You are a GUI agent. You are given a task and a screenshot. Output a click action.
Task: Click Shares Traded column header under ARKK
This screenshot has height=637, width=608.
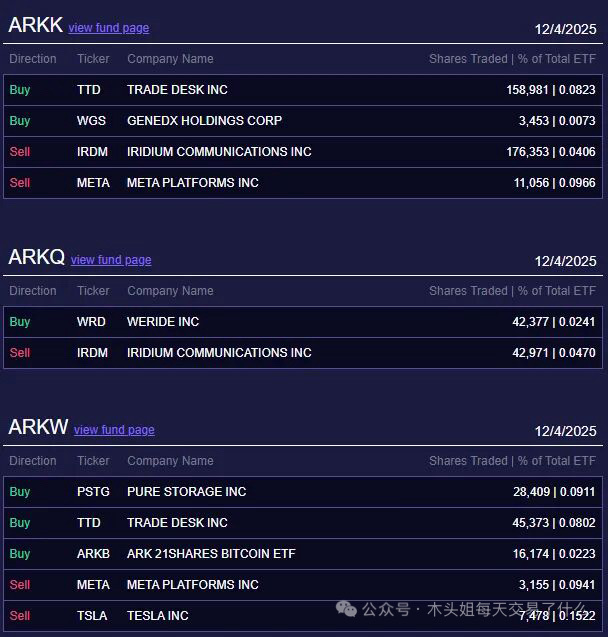coord(469,59)
